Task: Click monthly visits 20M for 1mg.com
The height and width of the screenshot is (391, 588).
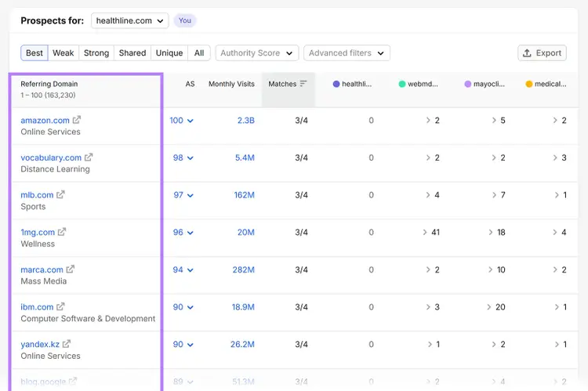Action: coord(246,233)
